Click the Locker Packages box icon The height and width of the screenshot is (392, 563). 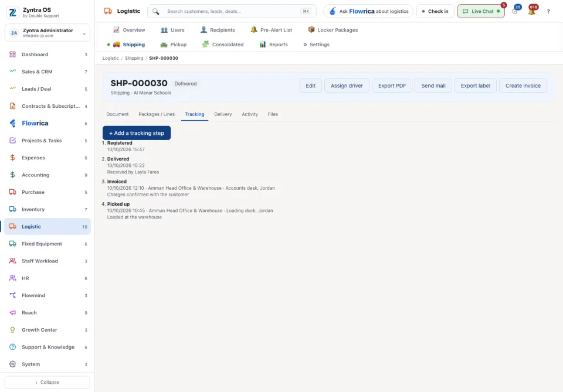coord(311,30)
